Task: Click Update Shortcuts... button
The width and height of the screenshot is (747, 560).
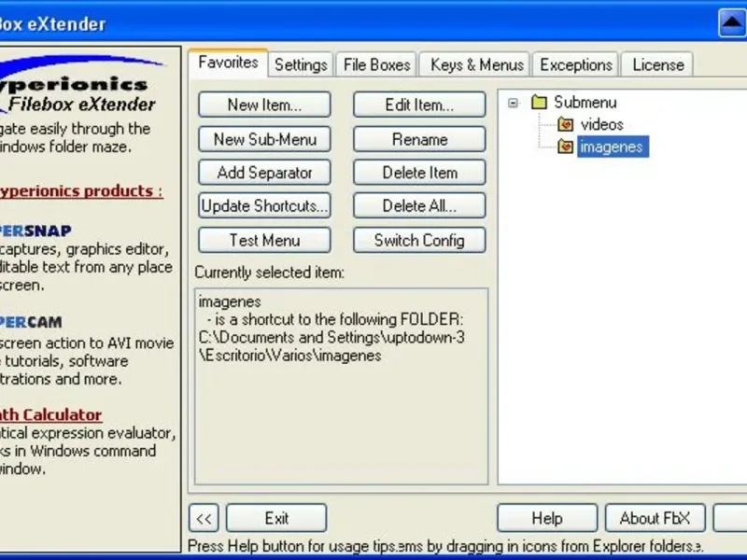Action: 264,205
